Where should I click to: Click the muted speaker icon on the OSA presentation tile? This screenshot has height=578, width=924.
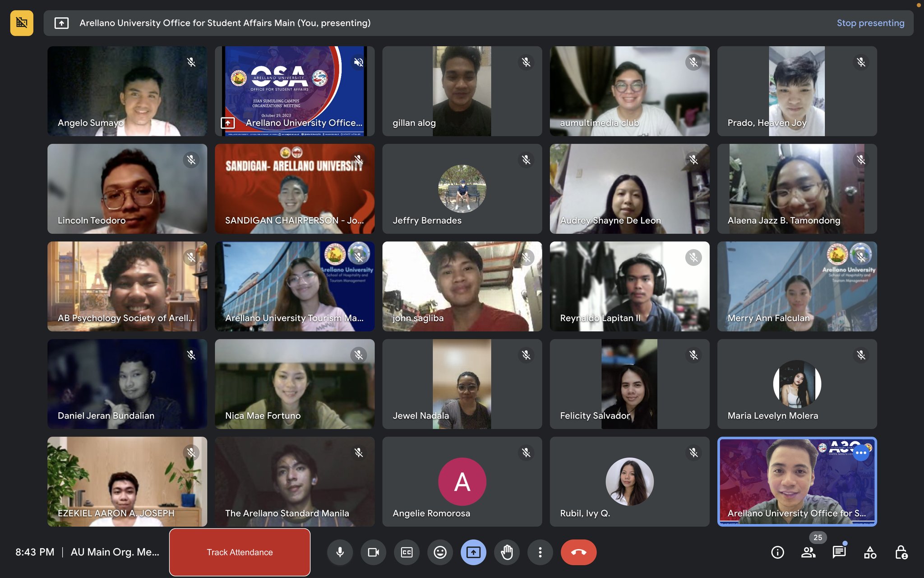[359, 62]
